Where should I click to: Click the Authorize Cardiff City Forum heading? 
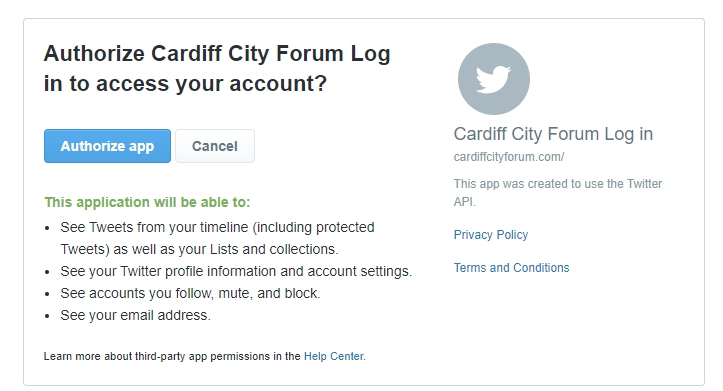click(217, 68)
